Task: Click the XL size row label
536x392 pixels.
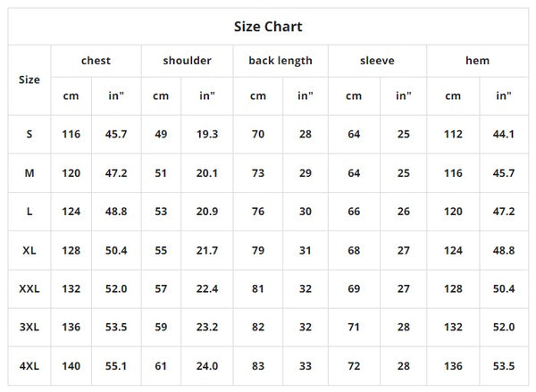Action: [x=29, y=251]
